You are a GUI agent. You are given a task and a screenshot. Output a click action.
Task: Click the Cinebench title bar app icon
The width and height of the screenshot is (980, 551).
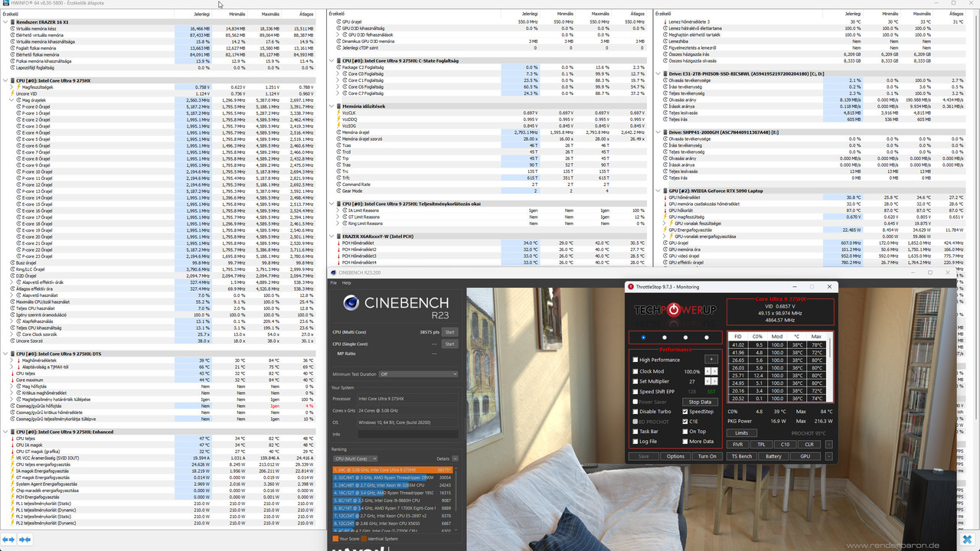coord(334,272)
